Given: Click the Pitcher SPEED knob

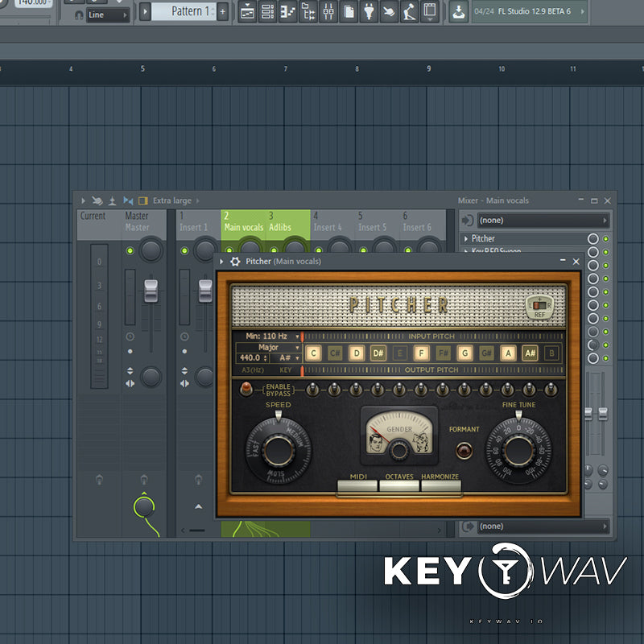Looking at the screenshot, I should tap(279, 451).
